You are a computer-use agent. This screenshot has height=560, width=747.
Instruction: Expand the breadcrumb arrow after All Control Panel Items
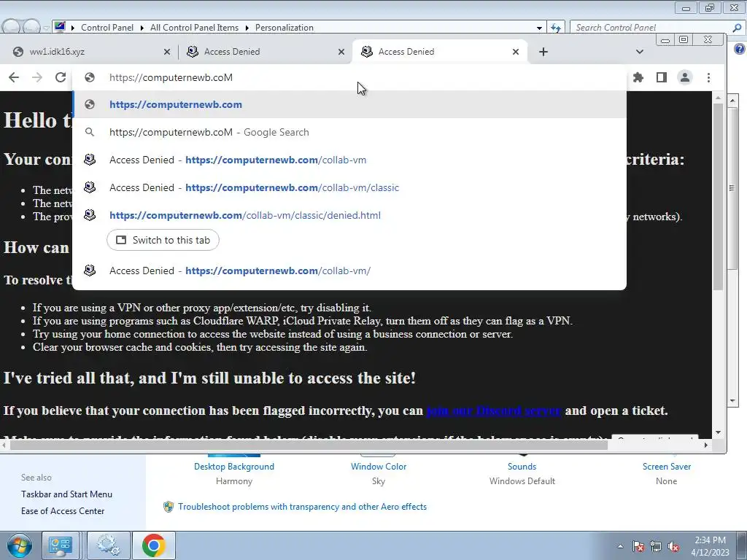(x=247, y=28)
